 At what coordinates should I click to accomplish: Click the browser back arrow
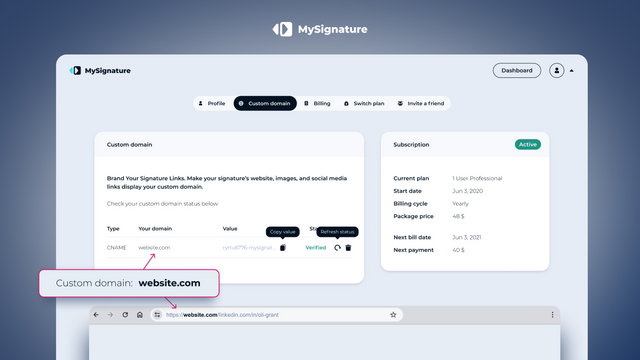[x=96, y=315]
